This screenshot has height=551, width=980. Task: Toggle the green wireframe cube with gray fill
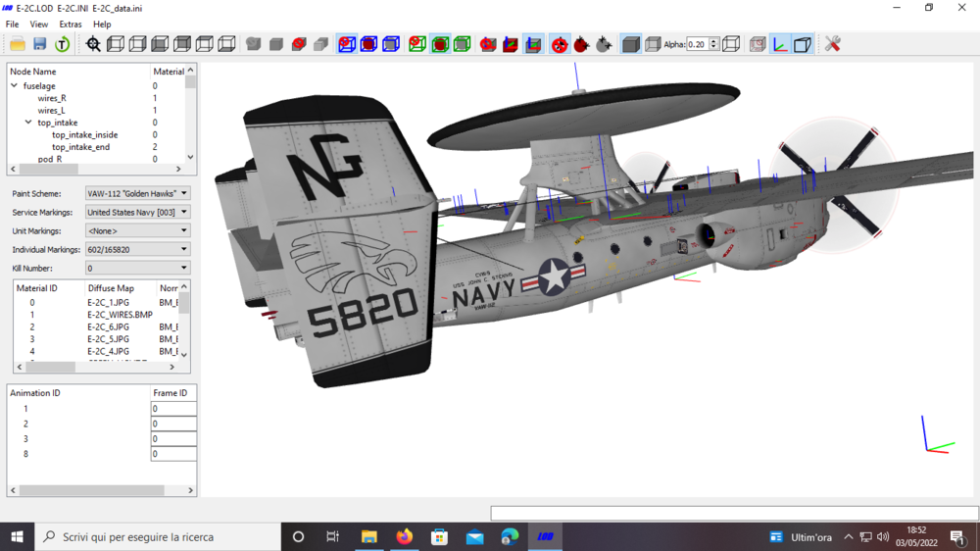point(462,44)
